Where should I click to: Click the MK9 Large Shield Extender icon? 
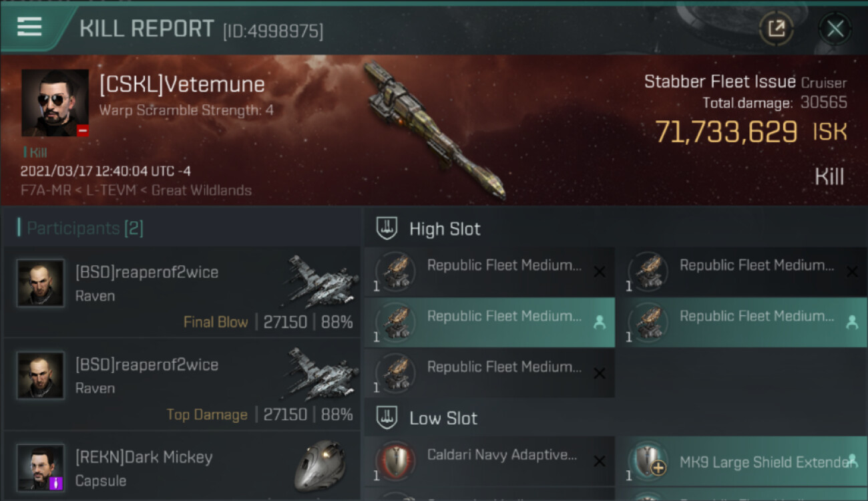pyautogui.click(x=648, y=462)
